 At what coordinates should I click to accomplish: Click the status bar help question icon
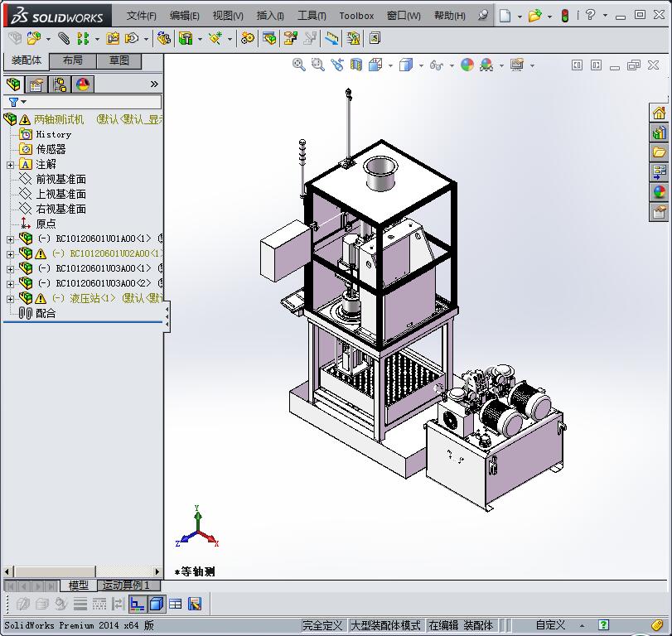pos(603,625)
